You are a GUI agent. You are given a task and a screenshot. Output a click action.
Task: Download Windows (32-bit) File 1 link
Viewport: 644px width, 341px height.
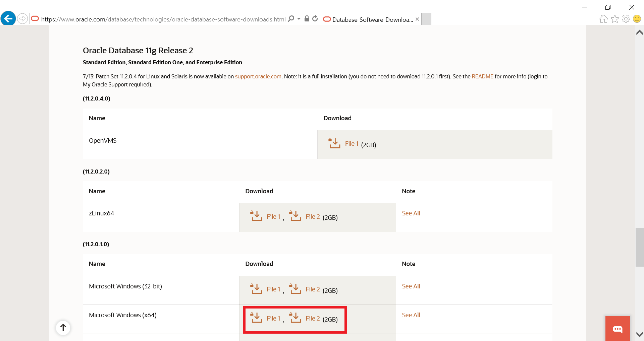pyautogui.click(x=273, y=289)
